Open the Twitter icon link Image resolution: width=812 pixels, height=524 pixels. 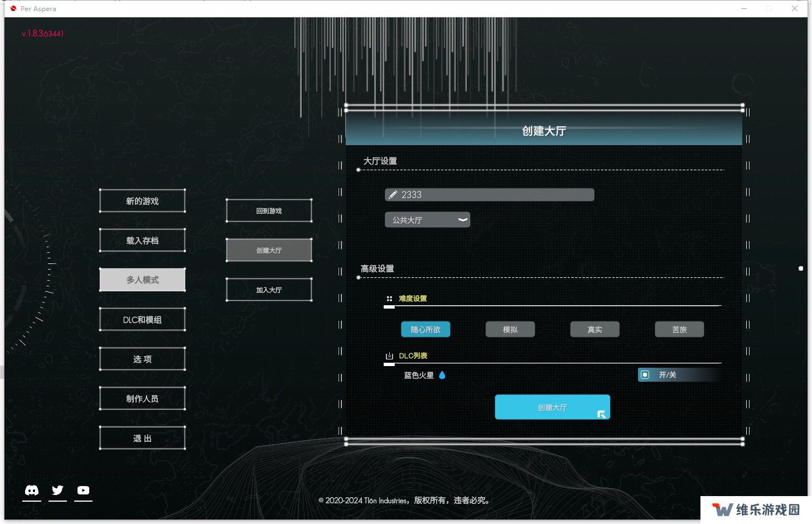57,490
